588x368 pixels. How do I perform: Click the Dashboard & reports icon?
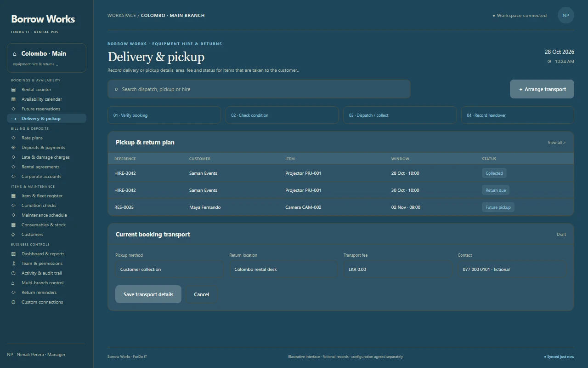point(13,254)
